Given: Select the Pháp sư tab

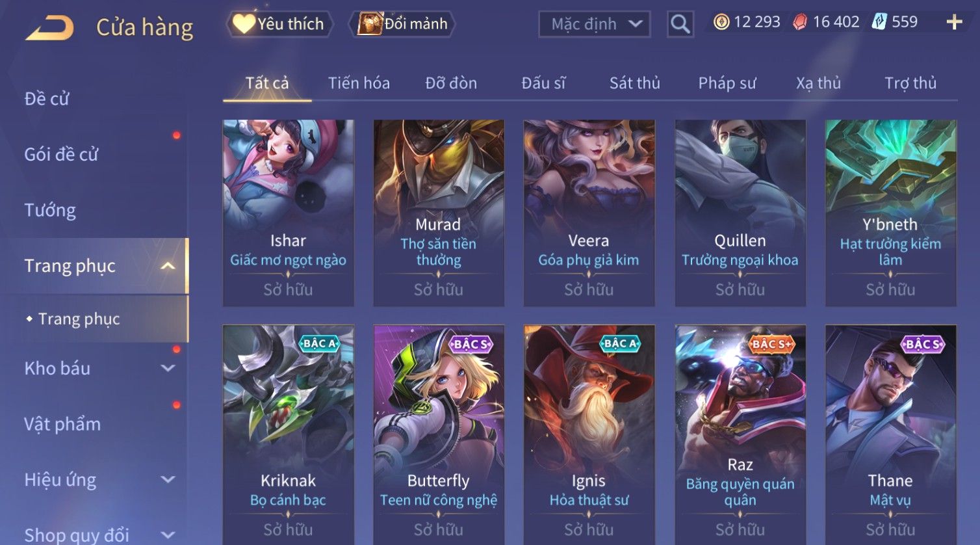Looking at the screenshot, I should click(727, 83).
